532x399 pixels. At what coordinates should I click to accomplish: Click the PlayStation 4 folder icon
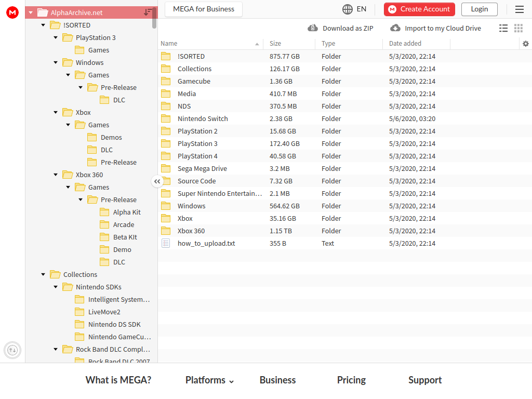[166, 156]
